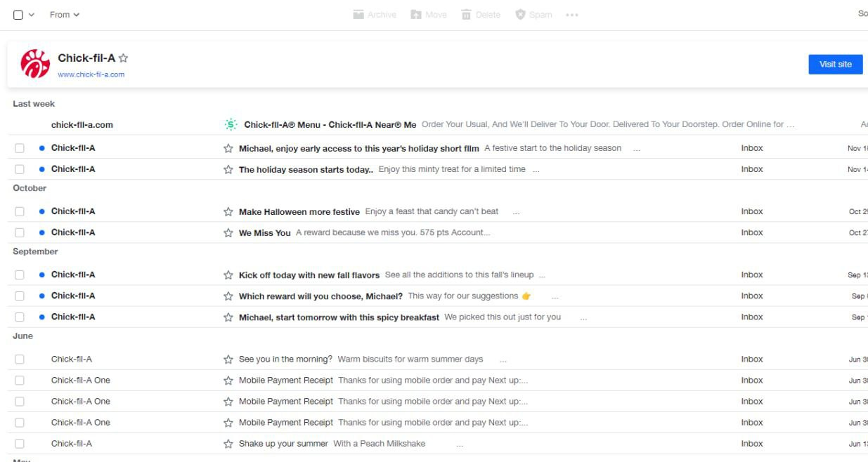Open the email 'Michael, enjoy early access to this year's holiday short film'
Viewport: 868px width, 462px height.
(x=359, y=148)
